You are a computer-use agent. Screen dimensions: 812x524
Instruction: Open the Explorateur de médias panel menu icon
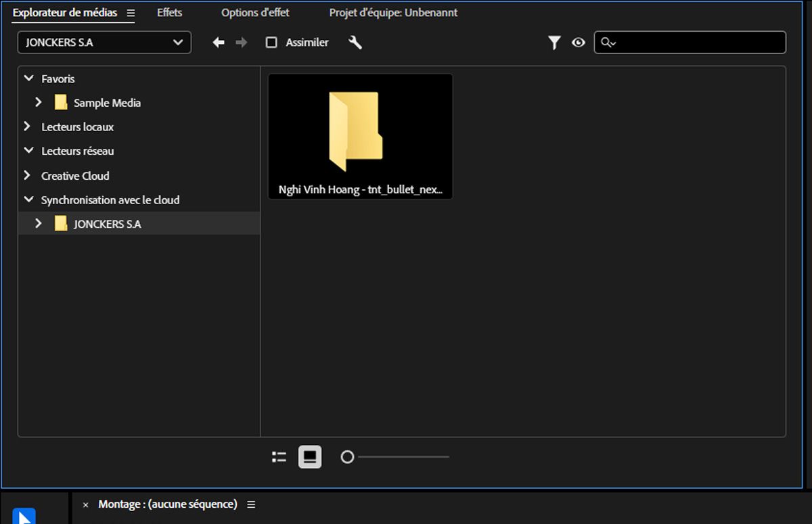(x=131, y=13)
